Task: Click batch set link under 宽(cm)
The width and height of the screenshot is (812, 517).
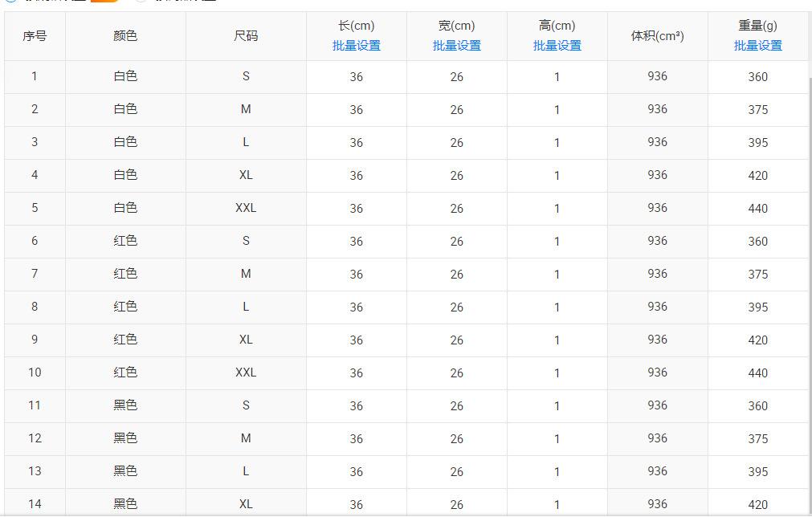Action: coord(457,46)
